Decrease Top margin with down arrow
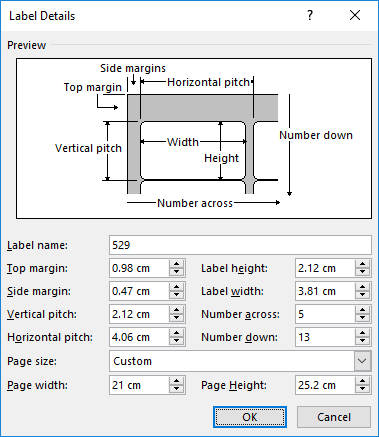 tap(176, 273)
